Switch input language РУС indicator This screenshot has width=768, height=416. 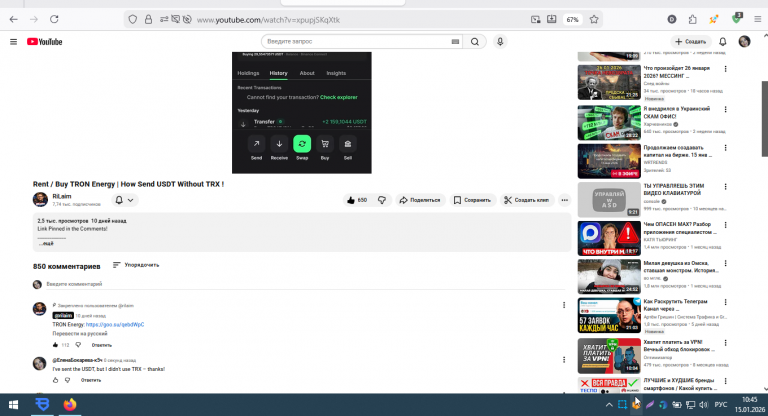721,405
